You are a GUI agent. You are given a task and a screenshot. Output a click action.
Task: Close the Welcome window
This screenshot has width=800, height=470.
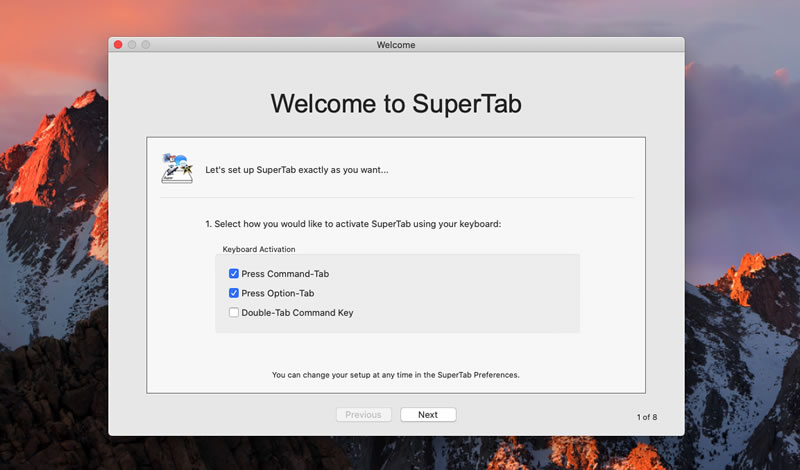pyautogui.click(x=118, y=45)
